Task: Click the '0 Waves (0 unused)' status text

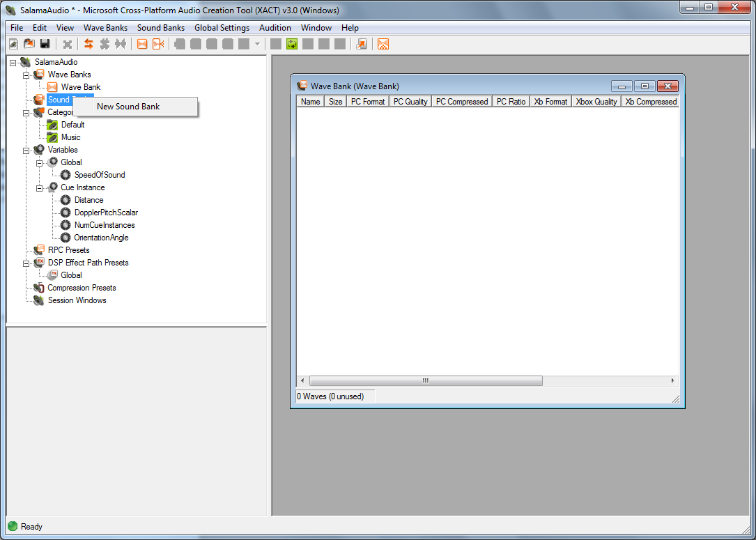Action: click(330, 396)
